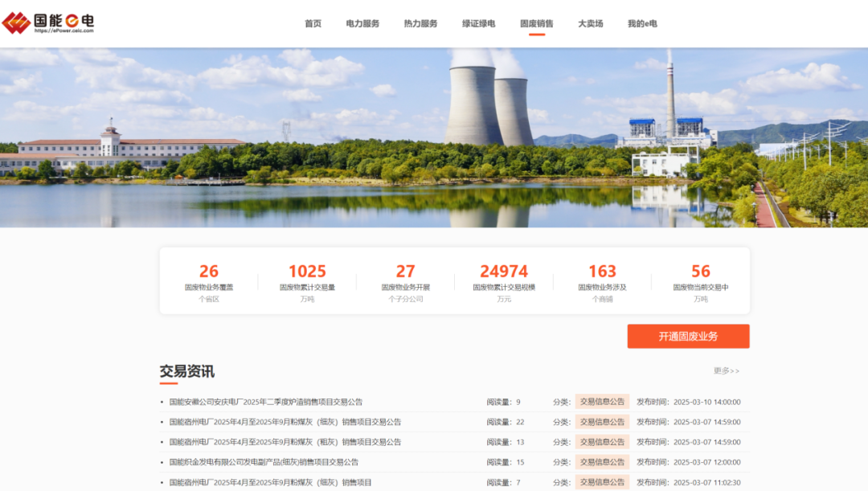Image resolution: width=868 pixels, height=491 pixels.
Task: Open 宿州电厂 粉煤灰（粗灰）销售项目交易公告
Action: (285, 442)
